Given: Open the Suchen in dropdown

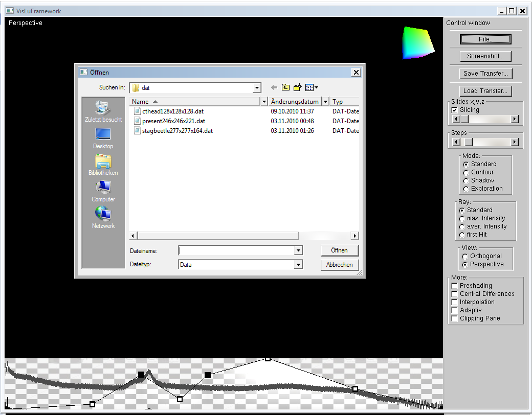Looking at the screenshot, I should tap(257, 87).
